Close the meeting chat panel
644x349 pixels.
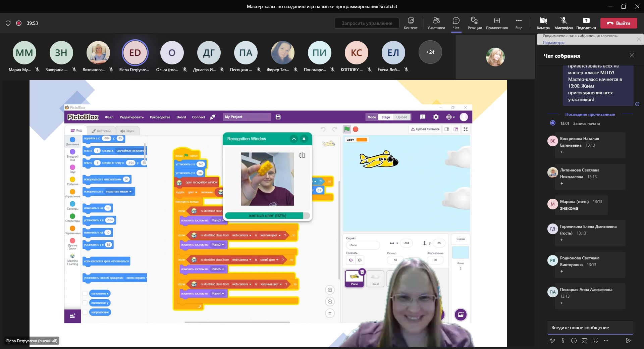(632, 56)
